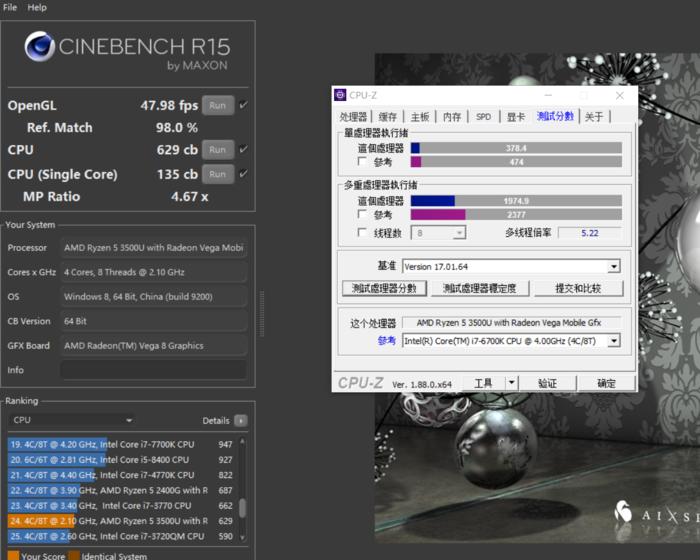Click the Processor field AMD Ryzen 5 3500U
This screenshot has width=700, height=560.
pos(154,248)
